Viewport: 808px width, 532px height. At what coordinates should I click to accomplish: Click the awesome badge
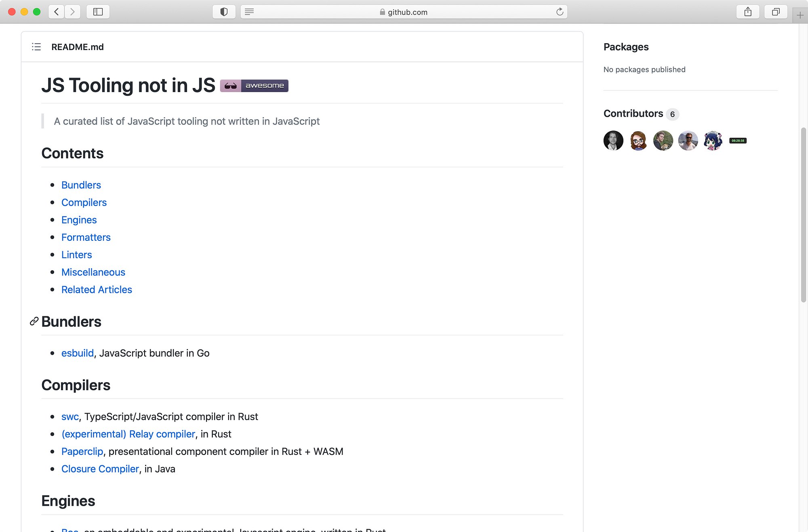coord(254,86)
